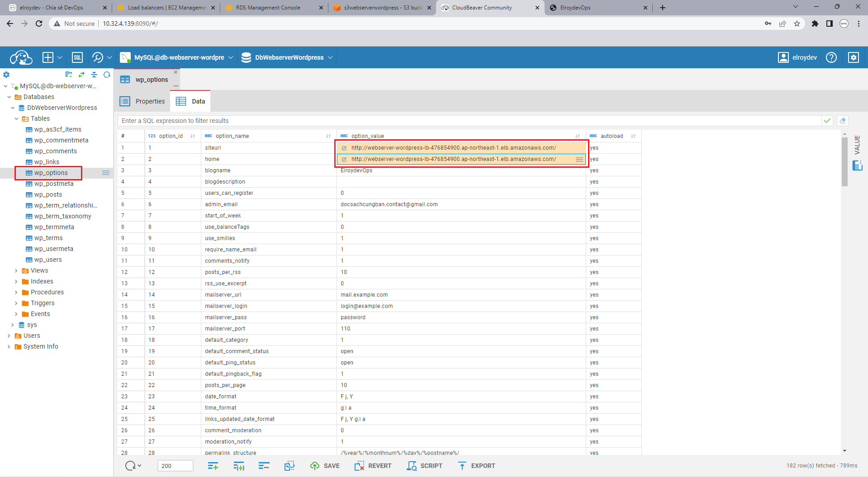Select the wp_as3cf_items table
The image size is (868, 477).
click(x=58, y=129)
